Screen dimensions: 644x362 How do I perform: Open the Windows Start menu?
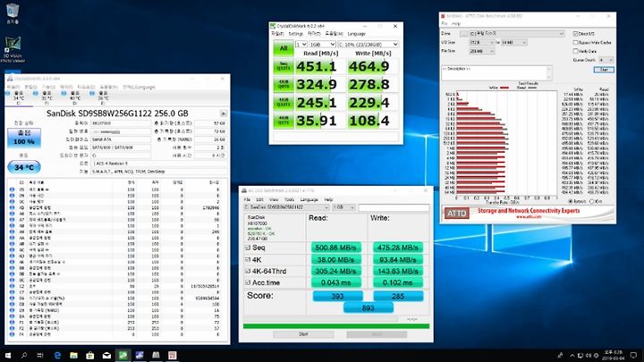click(7, 355)
